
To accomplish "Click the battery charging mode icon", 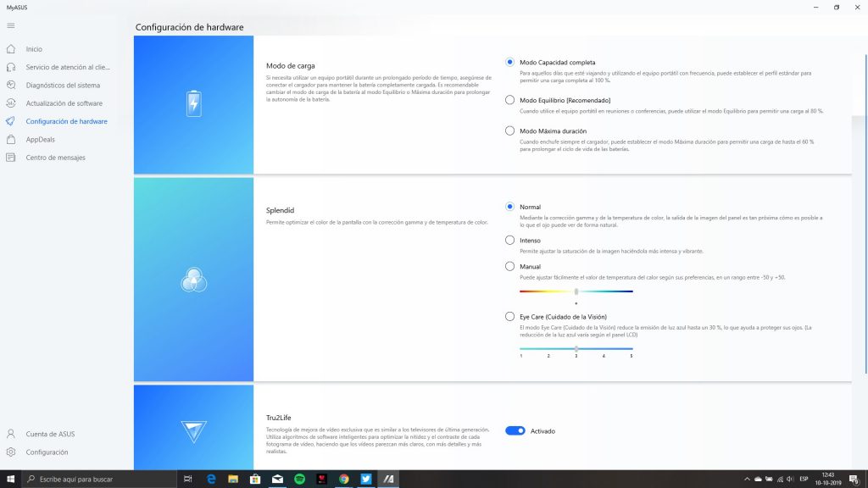I will tap(194, 103).
